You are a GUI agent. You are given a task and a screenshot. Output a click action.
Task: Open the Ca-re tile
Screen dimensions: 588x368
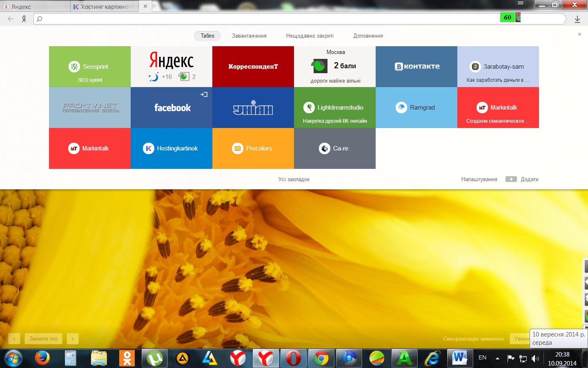[x=335, y=148]
